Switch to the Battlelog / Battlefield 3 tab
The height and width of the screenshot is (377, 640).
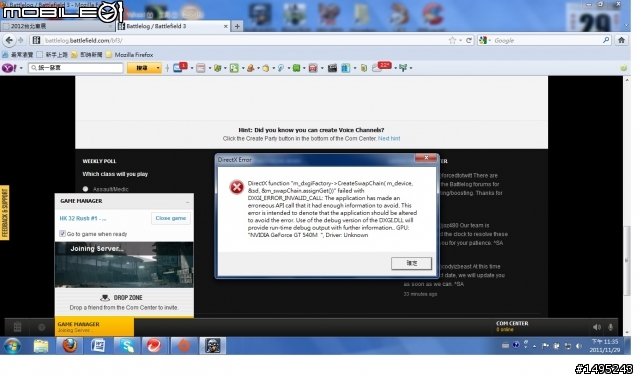pyautogui.click(x=172, y=26)
